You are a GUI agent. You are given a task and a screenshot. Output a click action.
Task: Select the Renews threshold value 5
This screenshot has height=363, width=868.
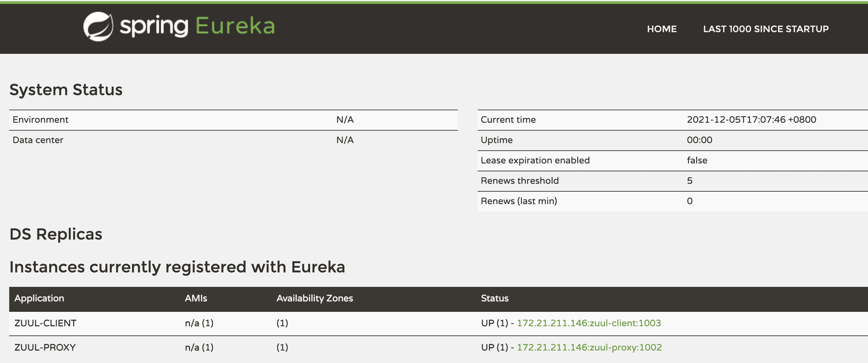[690, 181]
